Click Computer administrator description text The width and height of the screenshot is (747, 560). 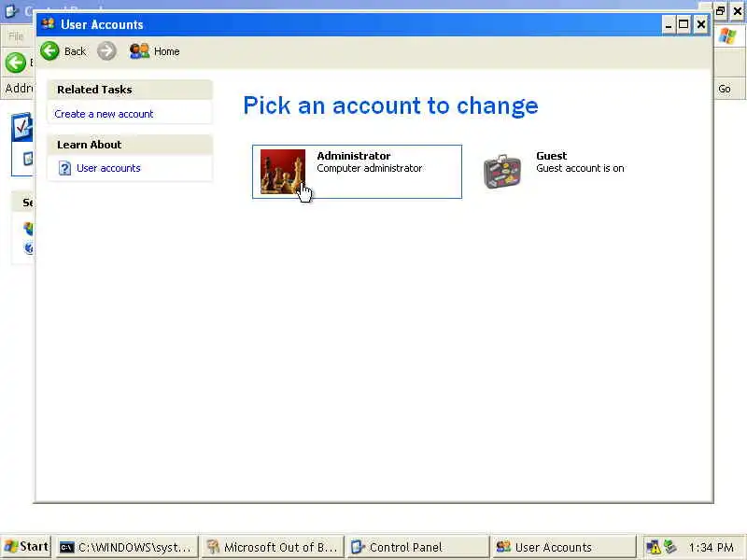(x=370, y=168)
